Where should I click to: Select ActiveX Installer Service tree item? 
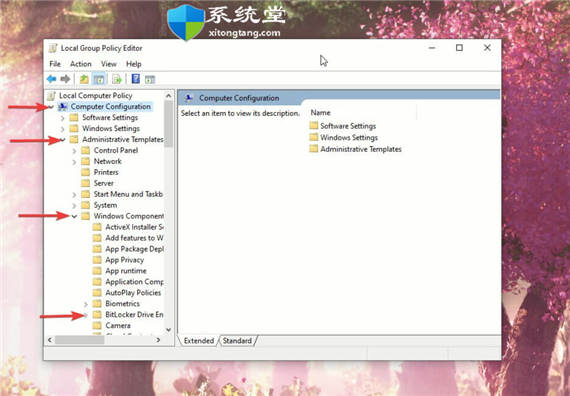coord(135,227)
